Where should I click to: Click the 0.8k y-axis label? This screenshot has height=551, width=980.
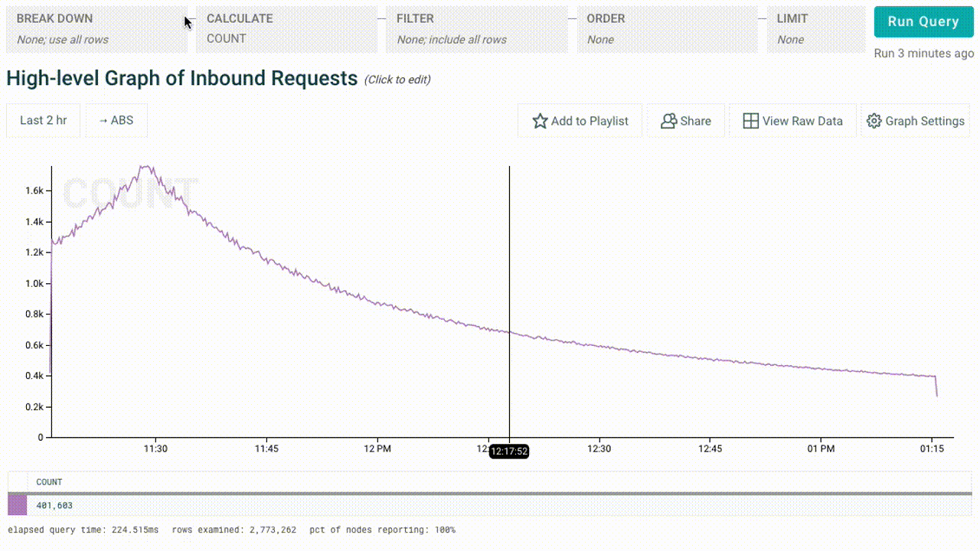33,314
